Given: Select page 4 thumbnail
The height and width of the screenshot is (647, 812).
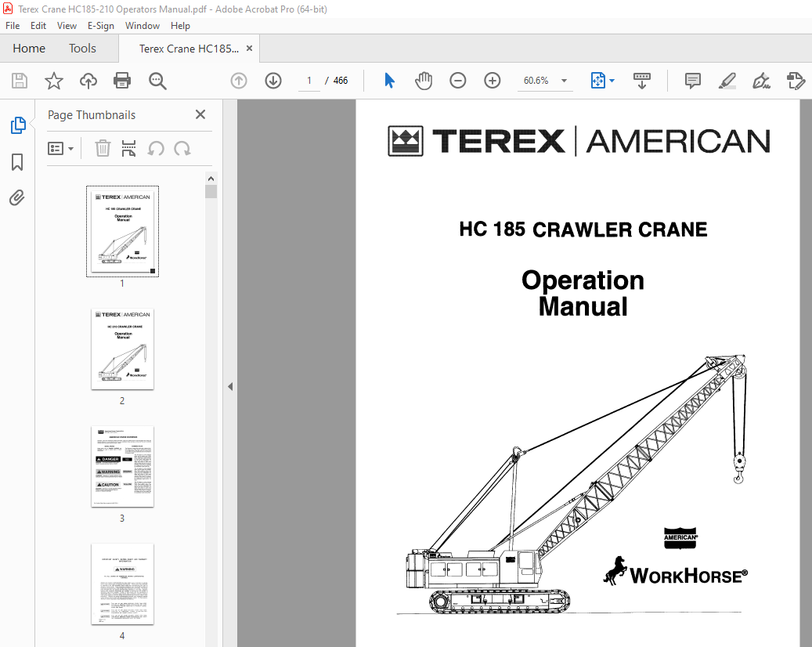Looking at the screenshot, I should pos(122,584).
